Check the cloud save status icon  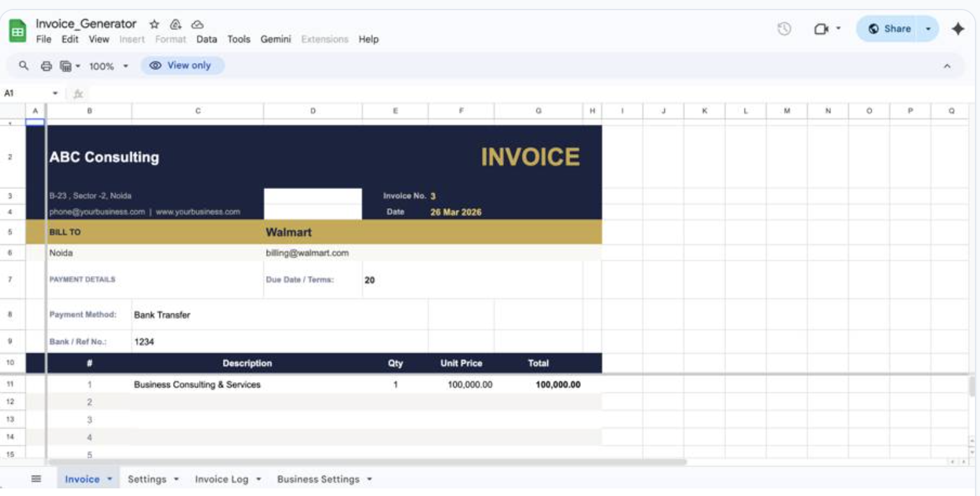click(x=197, y=24)
